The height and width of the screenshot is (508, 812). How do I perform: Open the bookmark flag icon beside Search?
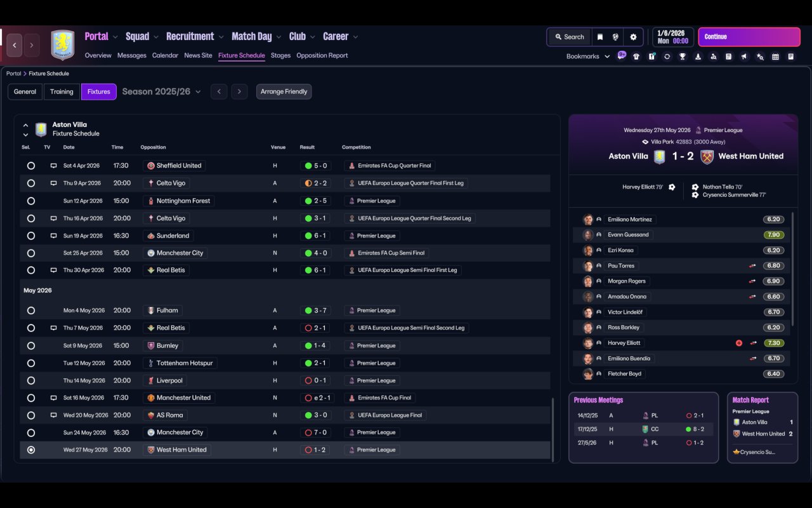point(600,37)
